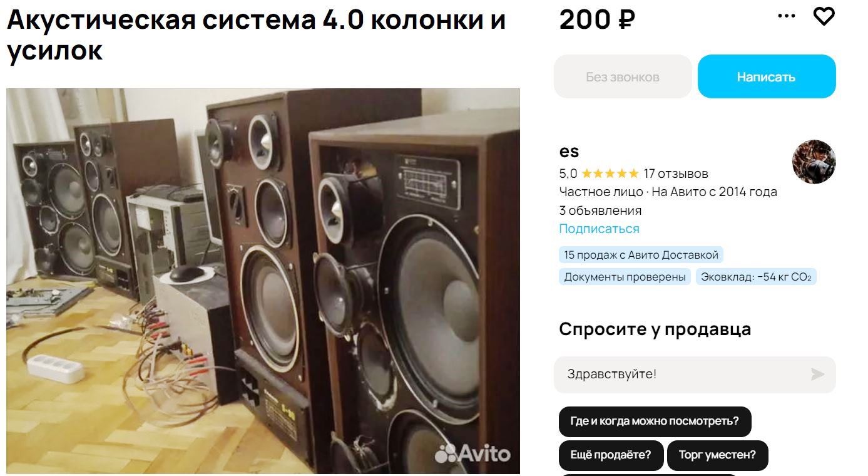Click the 15 продаж с Авито Доставкой badge
This screenshot has height=476, width=868.
click(641, 255)
